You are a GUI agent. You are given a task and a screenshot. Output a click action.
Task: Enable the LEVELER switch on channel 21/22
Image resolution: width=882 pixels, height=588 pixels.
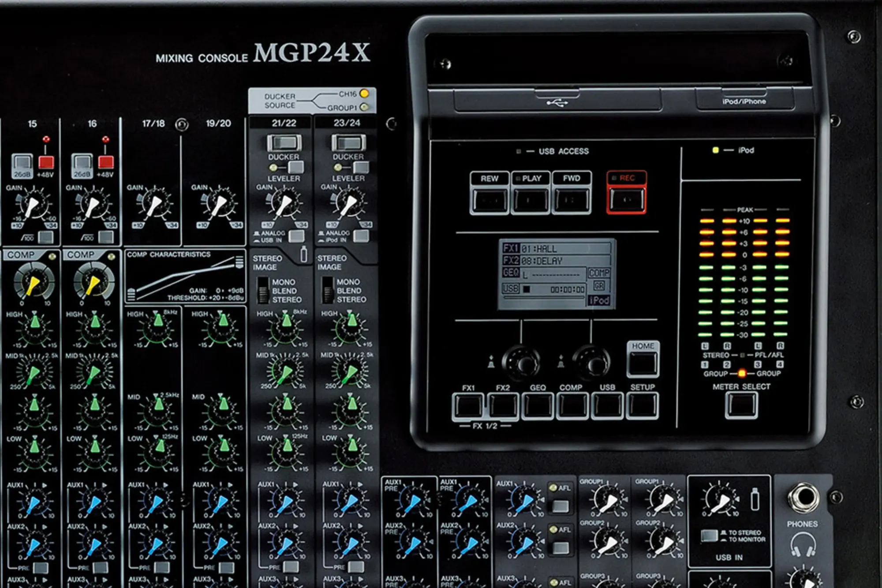click(x=296, y=167)
